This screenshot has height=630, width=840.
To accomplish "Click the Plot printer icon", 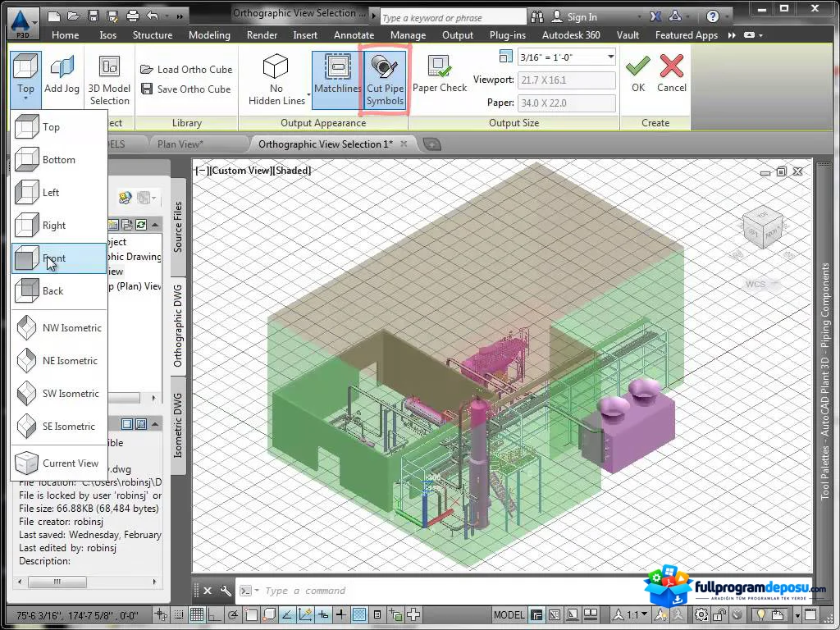I will coord(132,16).
